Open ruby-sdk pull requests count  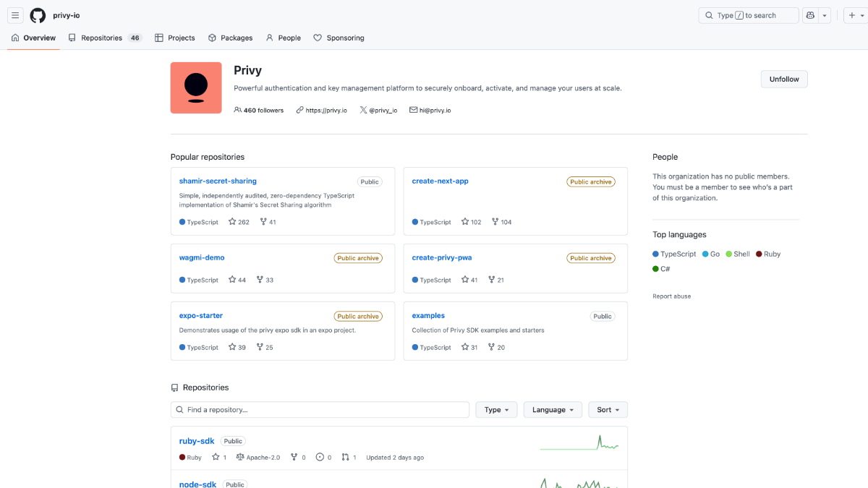coord(349,458)
